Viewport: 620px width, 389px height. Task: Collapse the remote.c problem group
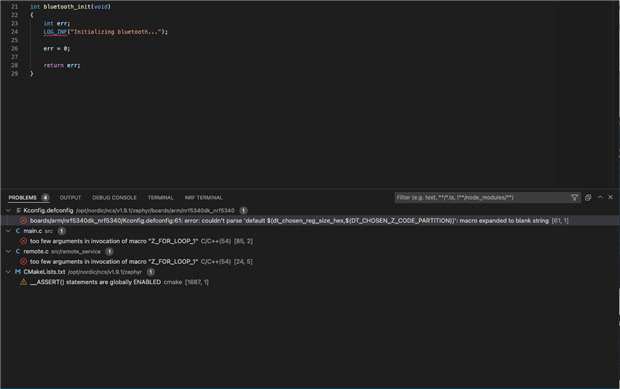tap(8, 251)
